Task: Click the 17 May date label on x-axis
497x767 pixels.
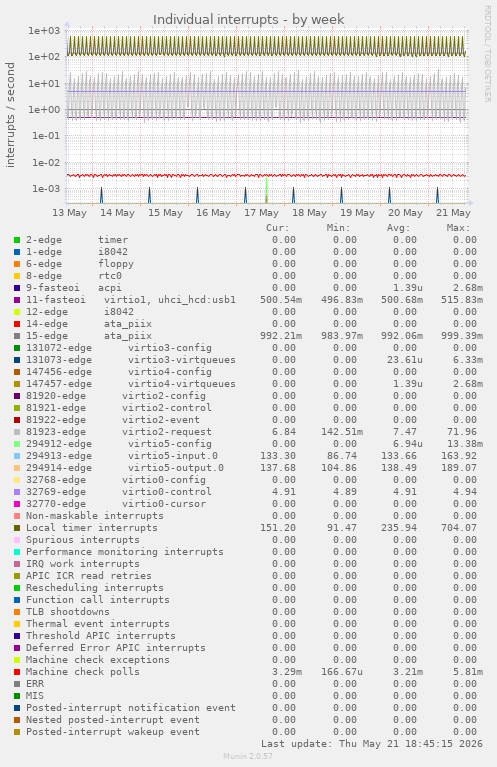Action: pos(261,213)
